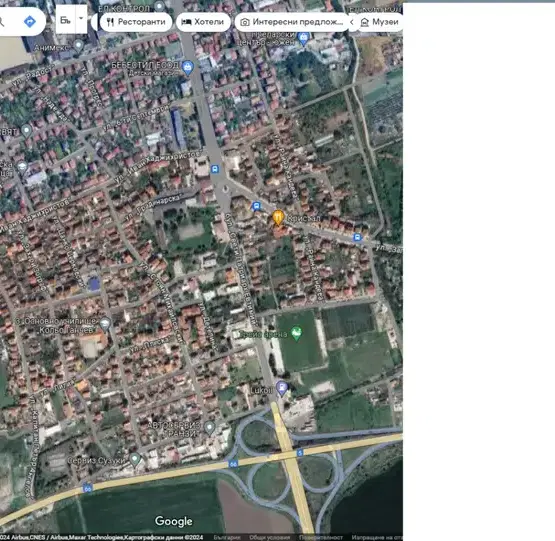
Task: Click the Дейчо арена green marker
Action: click(297, 334)
